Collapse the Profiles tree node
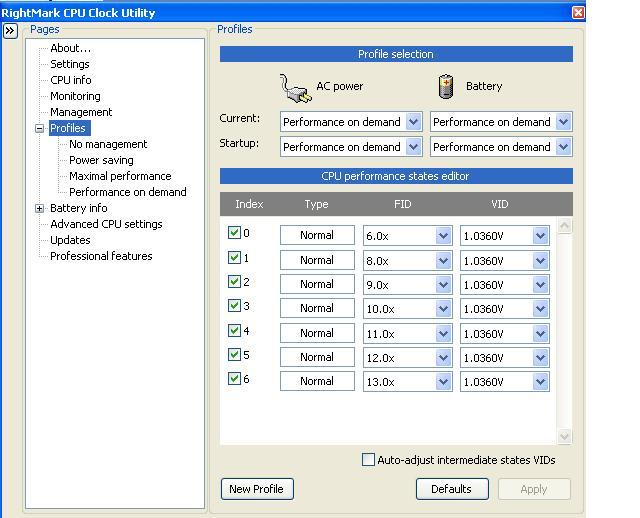 40,128
